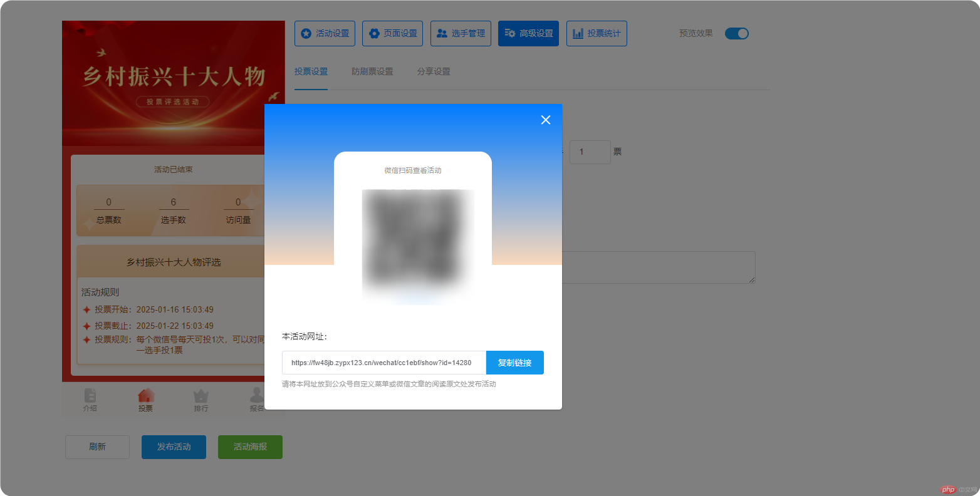Click the gear icon in 页面设置
Image resolution: width=980 pixels, height=496 pixels.
(374, 33)
